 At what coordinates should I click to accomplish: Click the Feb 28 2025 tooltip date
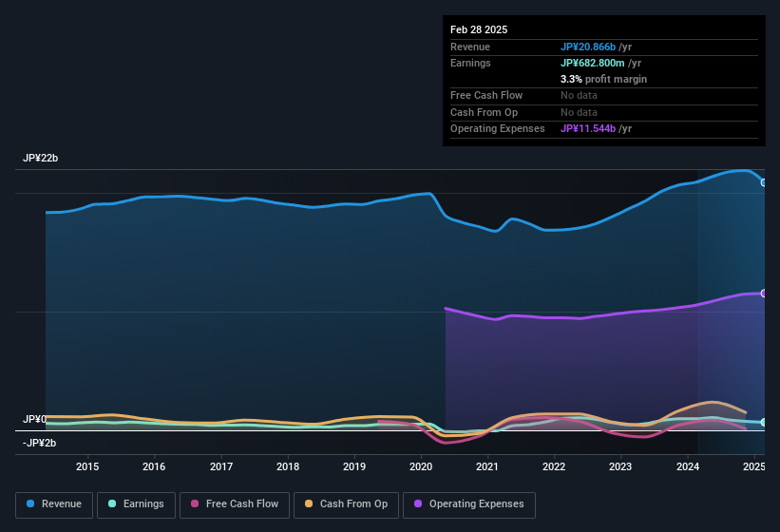pos(479,29)
